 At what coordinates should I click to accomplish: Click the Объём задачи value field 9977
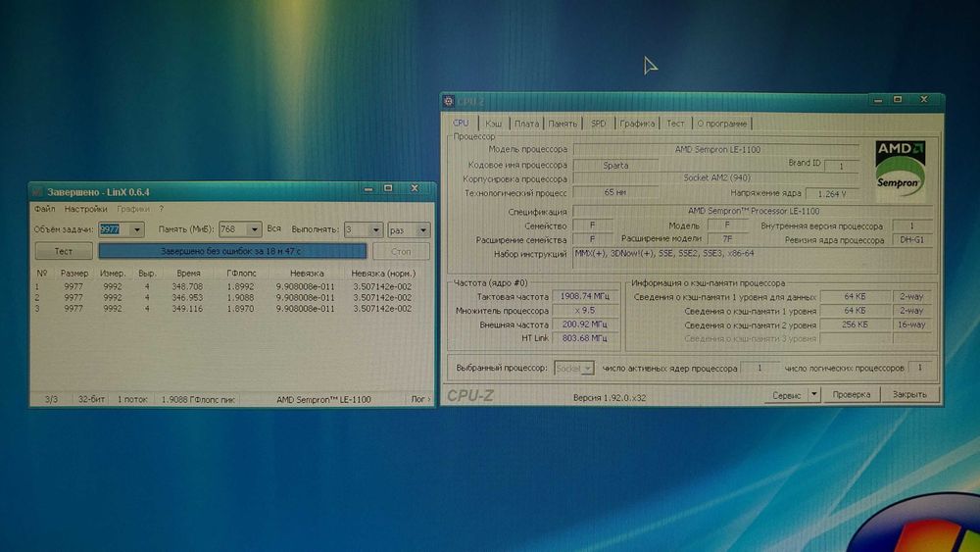coord(115,229)
